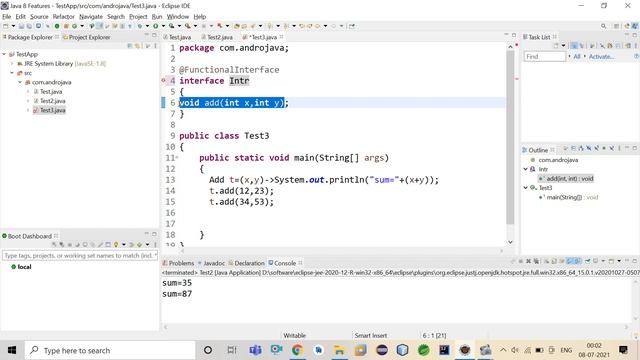The height and width of the screenshot is (360, 640).
Task: Expand the Test2.java tree node
Action: click(x=28, y=101)
